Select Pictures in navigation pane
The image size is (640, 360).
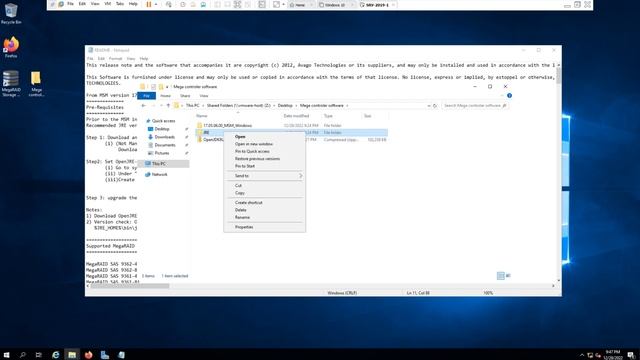(x=162, y=153)
